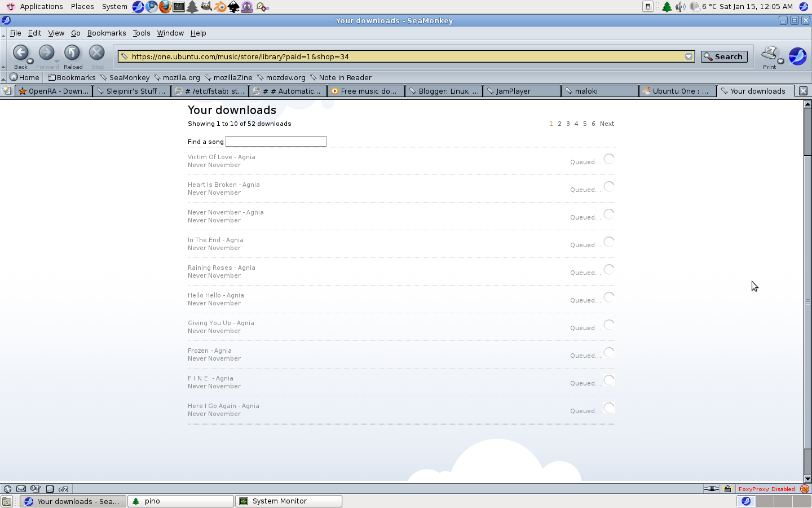This screenshot has width=812, height=508.
Task: Click the Print toolbar icon
Action: pyautogui.click(x=769, y=54)
